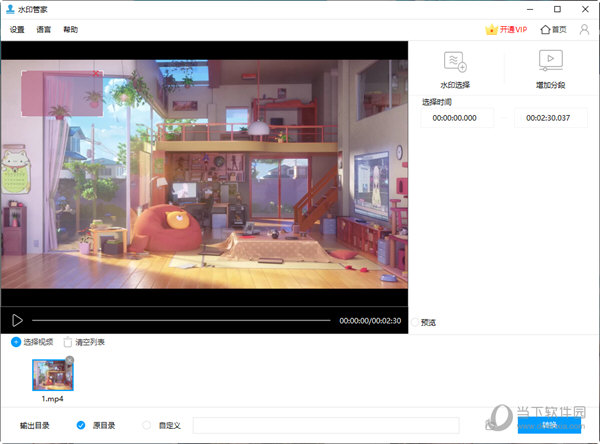Open the 设置 settings menu
Image resolution: width=600 pixels, height=444 pixels.
coord(17,29)
